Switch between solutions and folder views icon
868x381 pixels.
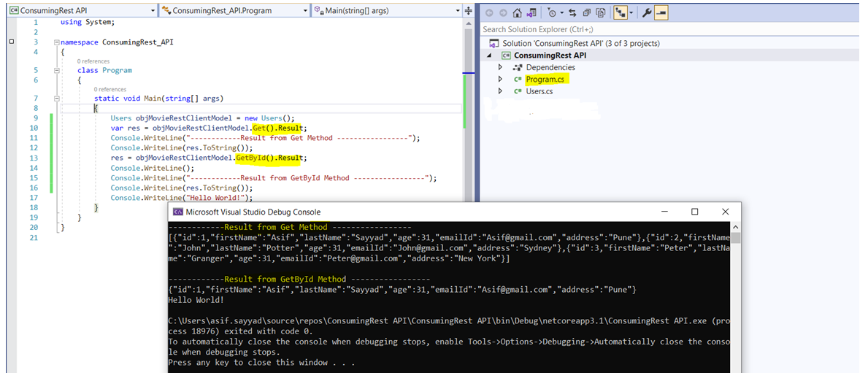[x=532, y=12]
